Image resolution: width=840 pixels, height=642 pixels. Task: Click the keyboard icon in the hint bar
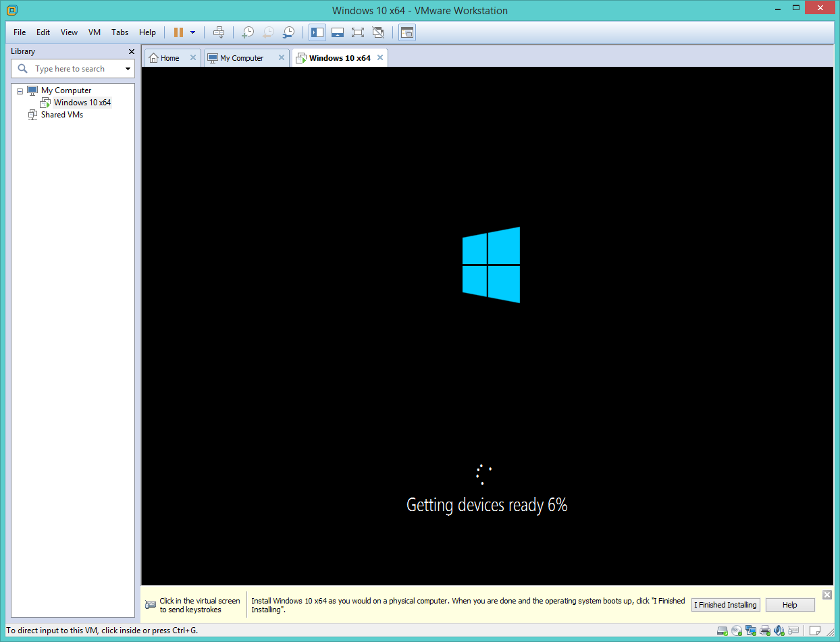tap(151, 604)
